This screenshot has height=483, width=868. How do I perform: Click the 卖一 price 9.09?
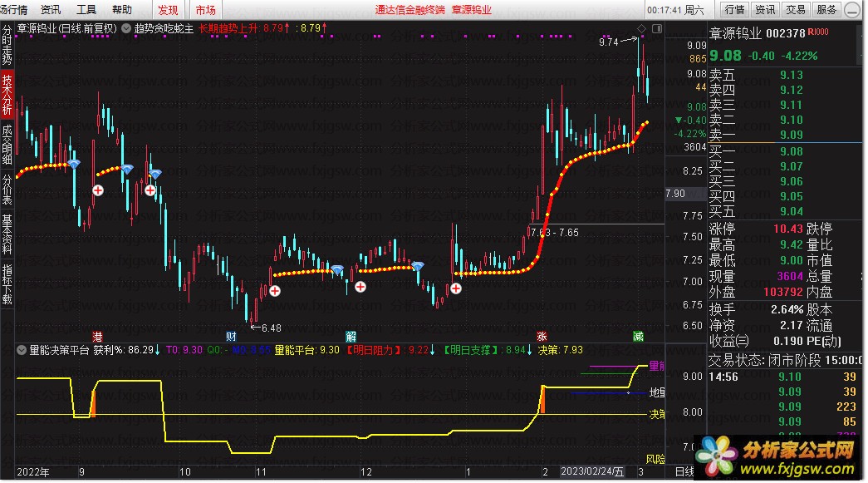791,135
